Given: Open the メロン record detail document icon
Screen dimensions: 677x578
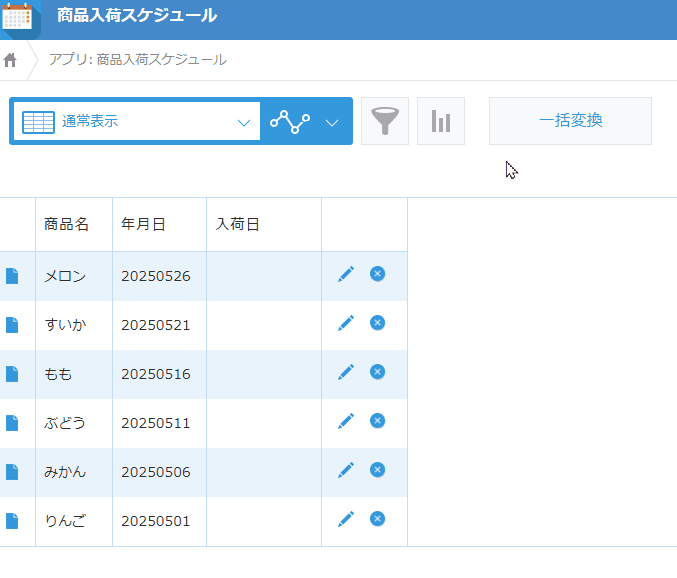Looking at the screenshot, I should point(12,276).
